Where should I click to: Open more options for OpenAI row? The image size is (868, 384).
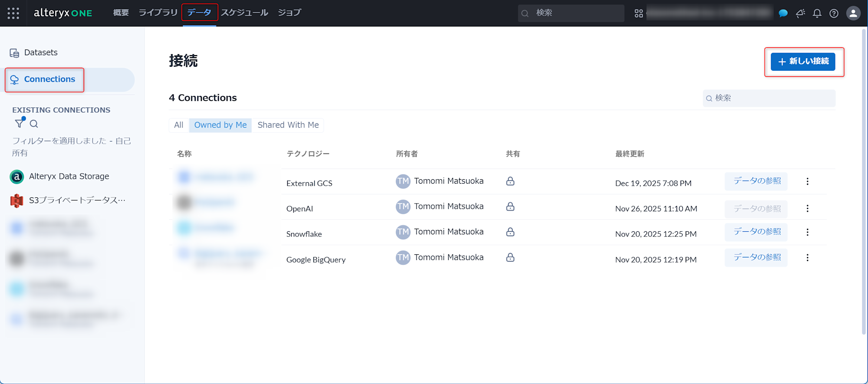pyautogui.click(x=807, y=209)
